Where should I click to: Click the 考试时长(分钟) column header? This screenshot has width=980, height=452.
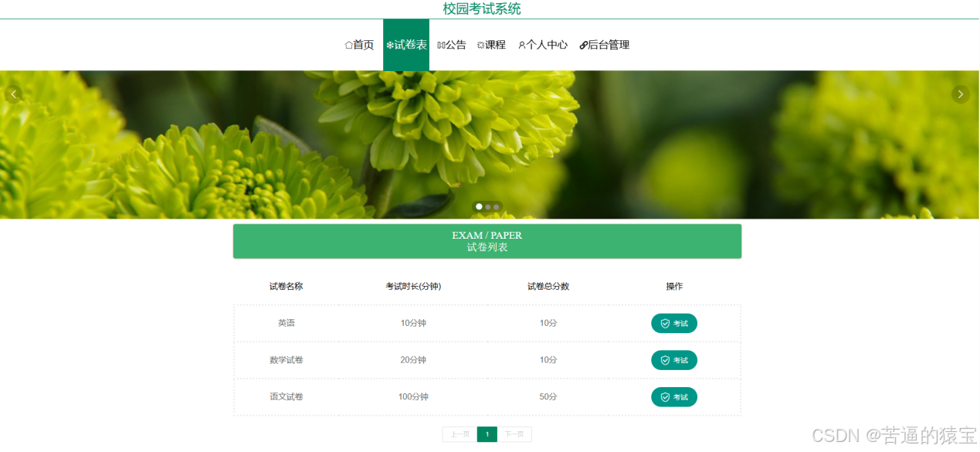click(x=413, y=287)
